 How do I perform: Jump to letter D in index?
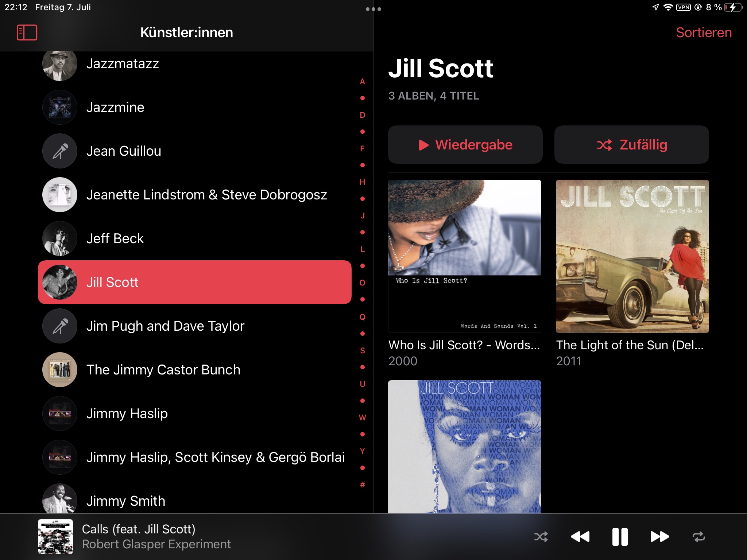coord(362,115)
